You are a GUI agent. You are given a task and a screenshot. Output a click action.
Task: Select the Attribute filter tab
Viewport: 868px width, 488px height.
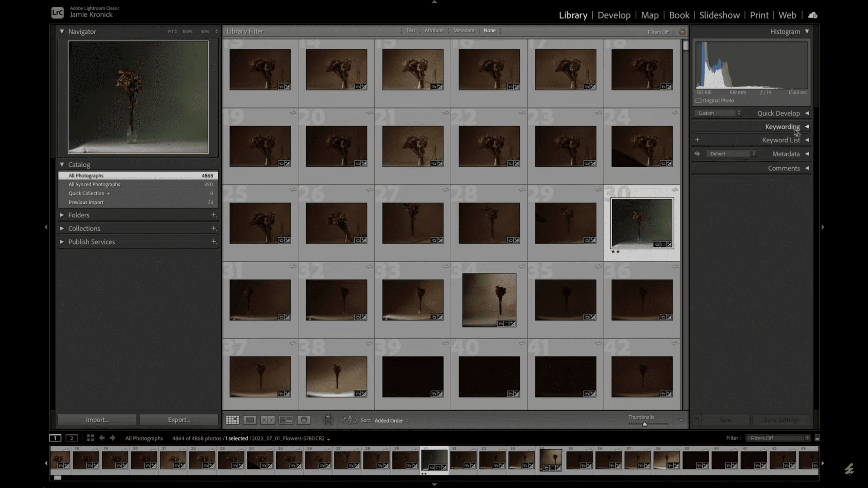pos(434,30)
